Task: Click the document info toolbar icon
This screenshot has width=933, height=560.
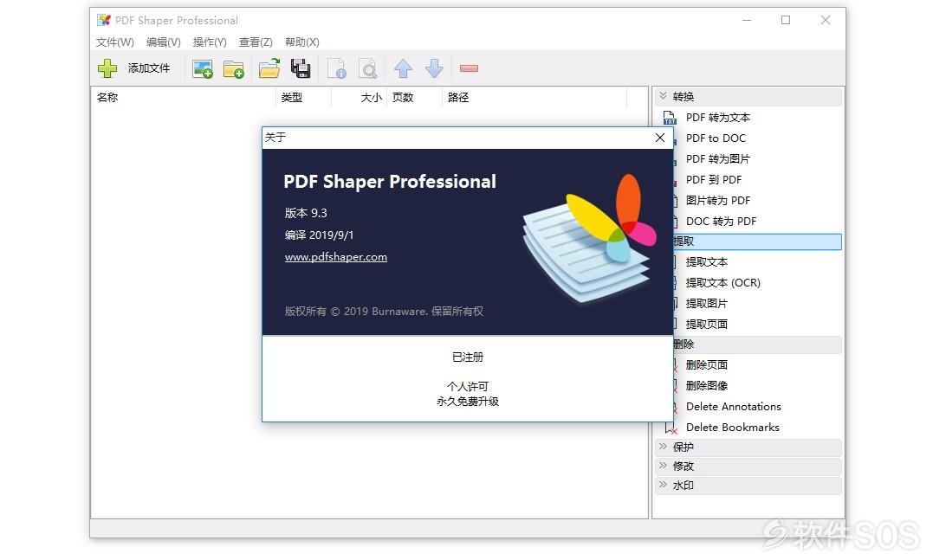Action: (337, 69)
